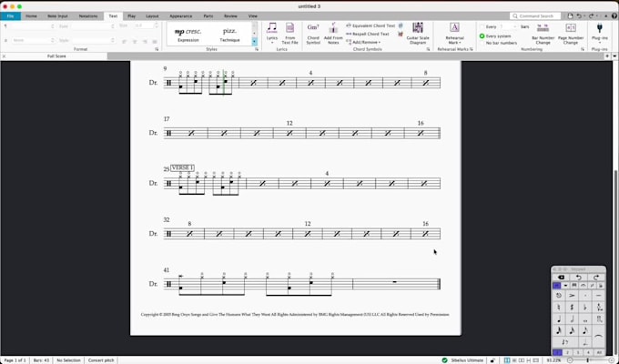Click the zoom out minus button

[x=570, y=360]
